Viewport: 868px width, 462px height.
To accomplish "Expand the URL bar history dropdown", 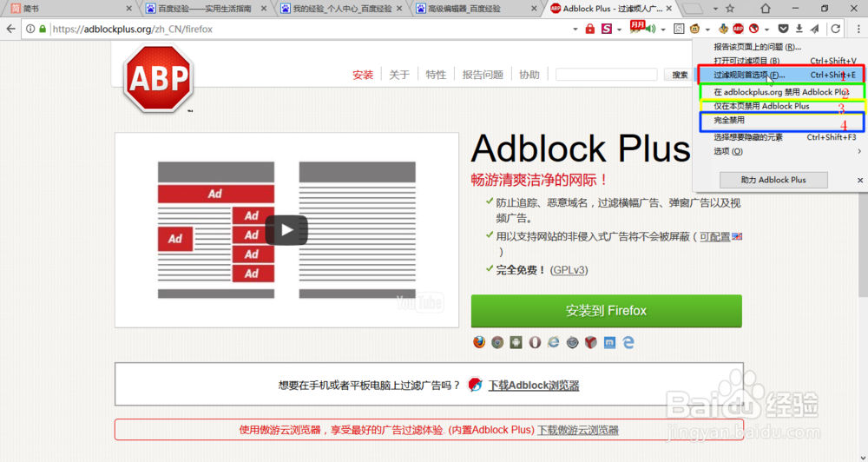I will [575, 29].
